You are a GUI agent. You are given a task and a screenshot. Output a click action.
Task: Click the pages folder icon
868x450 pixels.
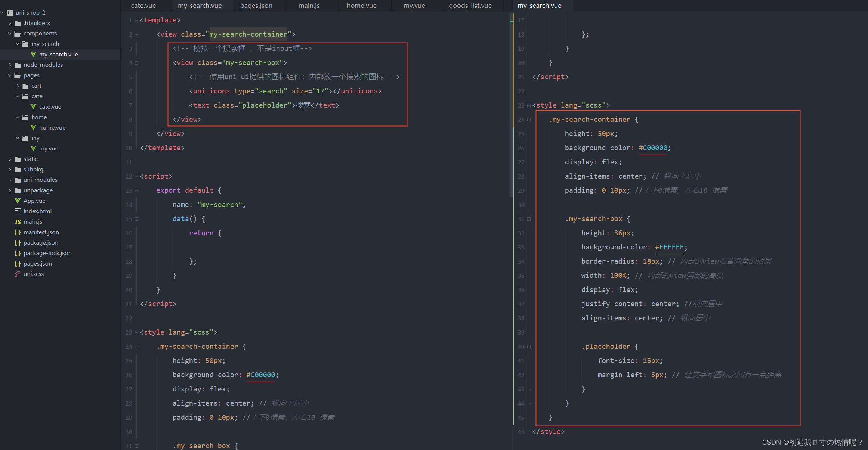[x=18, y=75]
